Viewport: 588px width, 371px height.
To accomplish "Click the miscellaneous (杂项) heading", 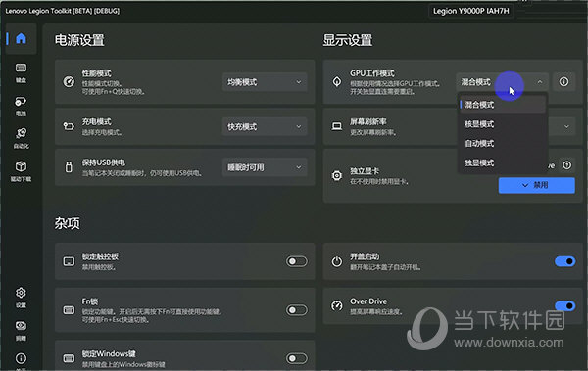I will pos(67,223).
